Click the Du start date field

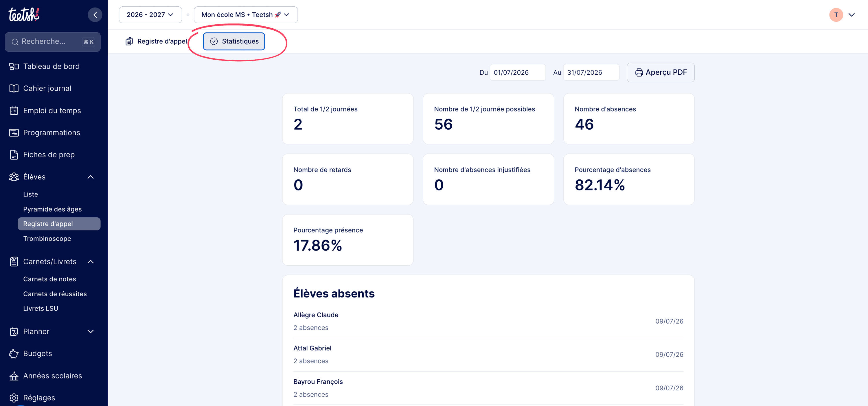pyautogui.click(x=517, y=72)
